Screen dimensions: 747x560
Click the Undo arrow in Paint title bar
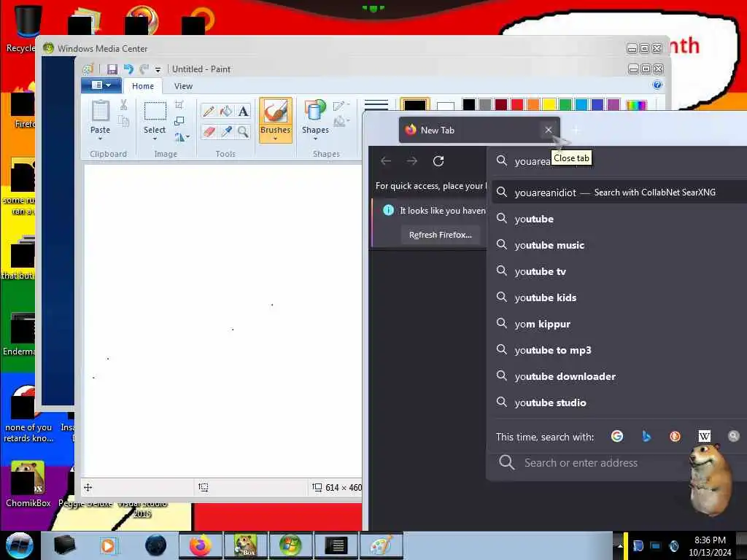pyautogui.click(x=128, y=69)
